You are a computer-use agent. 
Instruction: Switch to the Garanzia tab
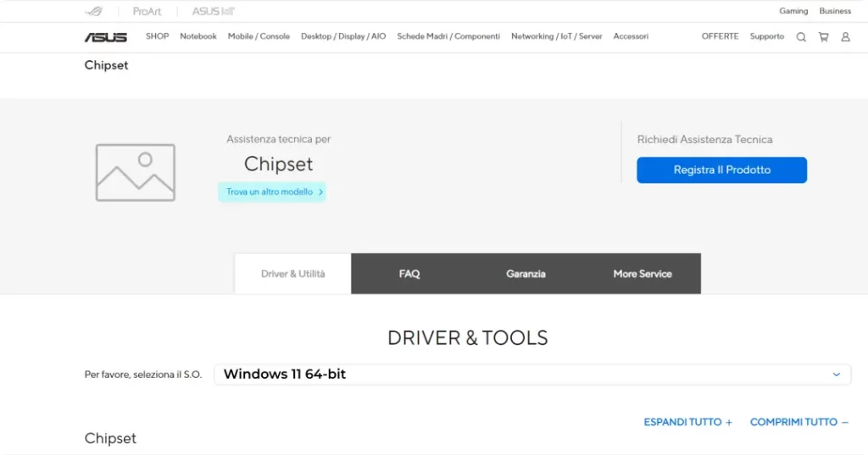pos(526,274)
